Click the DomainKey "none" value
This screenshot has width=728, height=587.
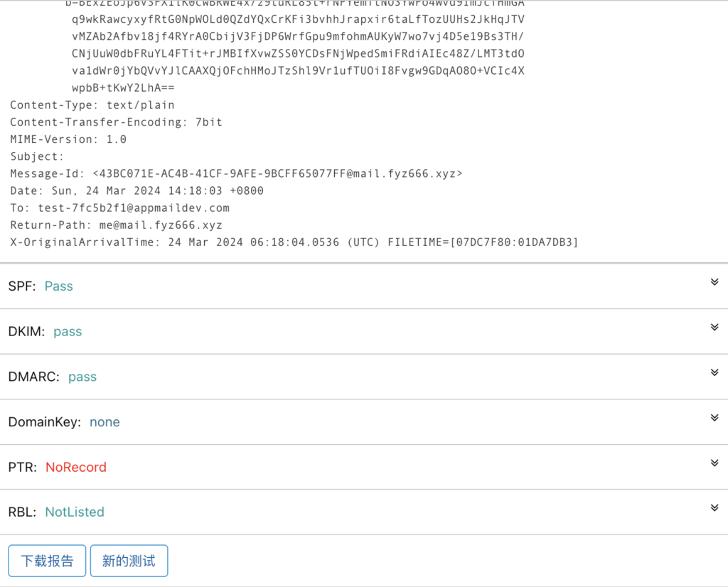(105, 422)
